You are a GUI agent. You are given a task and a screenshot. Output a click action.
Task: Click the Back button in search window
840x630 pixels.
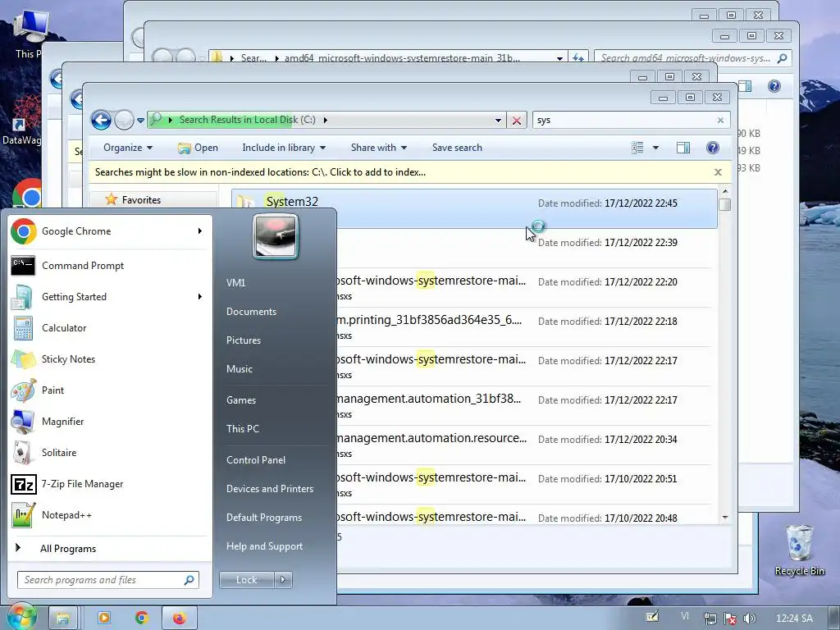(x=101, y=120)
